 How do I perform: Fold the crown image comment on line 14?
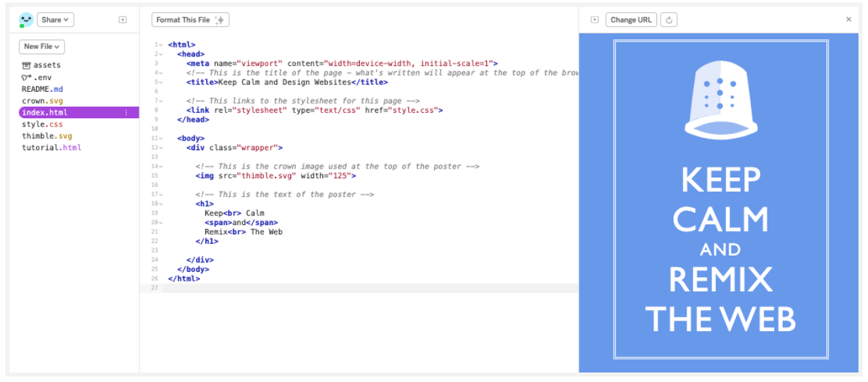click(x=161, y=167)
